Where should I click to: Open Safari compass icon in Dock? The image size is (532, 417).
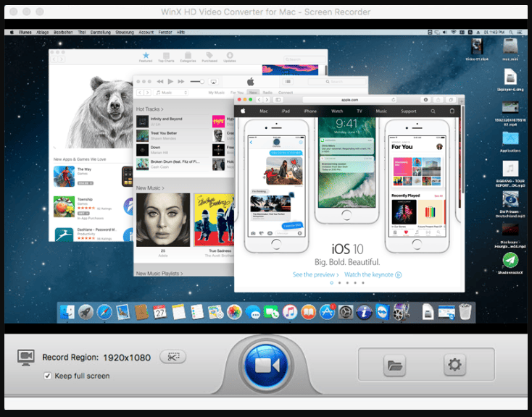[x=104, y=312]
